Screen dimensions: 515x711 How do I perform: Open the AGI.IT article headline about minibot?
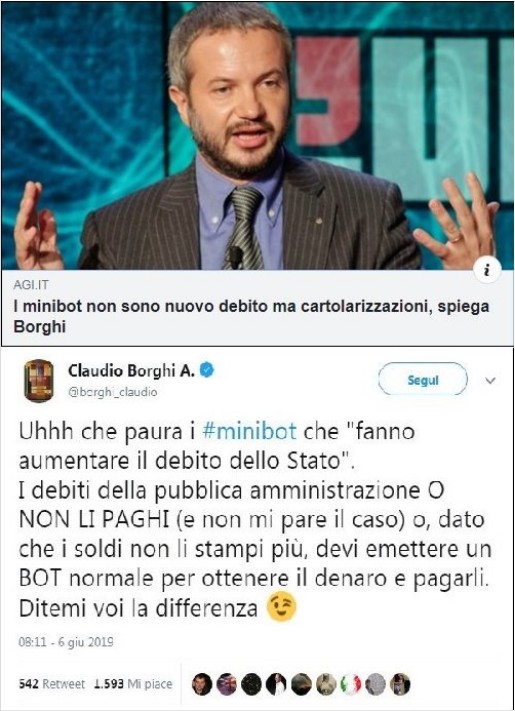(x=251, y=316)
